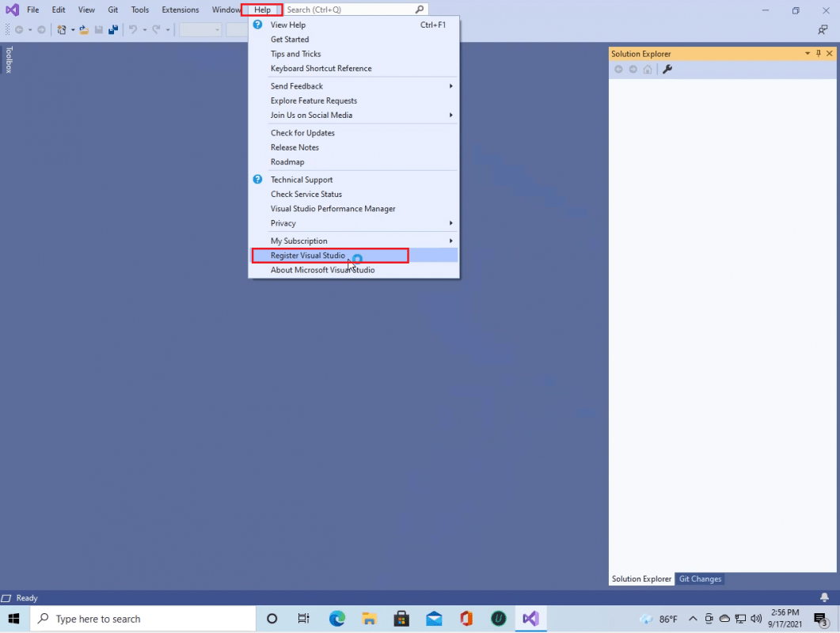Viewport: 840px width, 633px height.
Task: Open Microsoft Store from the taskbar
Action: [x=401, y=619]
